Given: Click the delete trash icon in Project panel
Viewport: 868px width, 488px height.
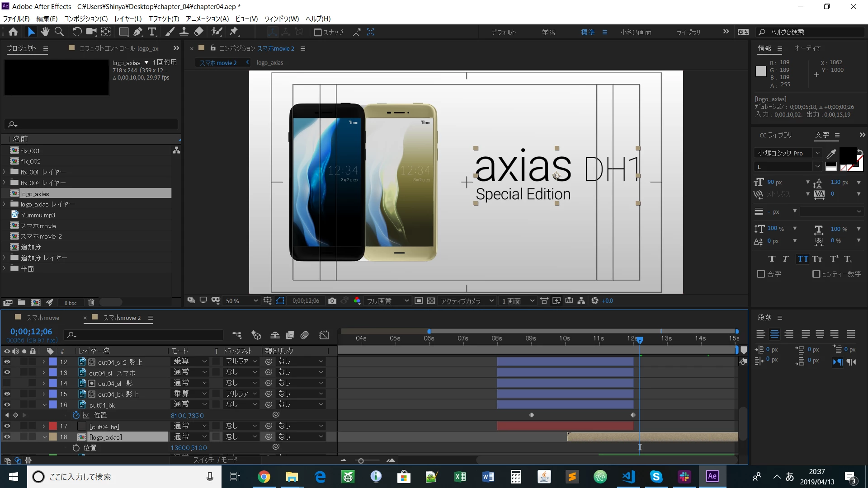Looking at the screenshot, I should [91, 303].
